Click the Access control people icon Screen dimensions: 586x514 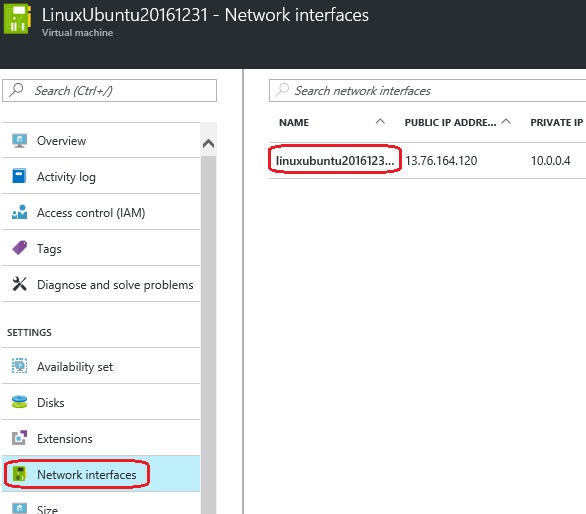coord(19,212)
